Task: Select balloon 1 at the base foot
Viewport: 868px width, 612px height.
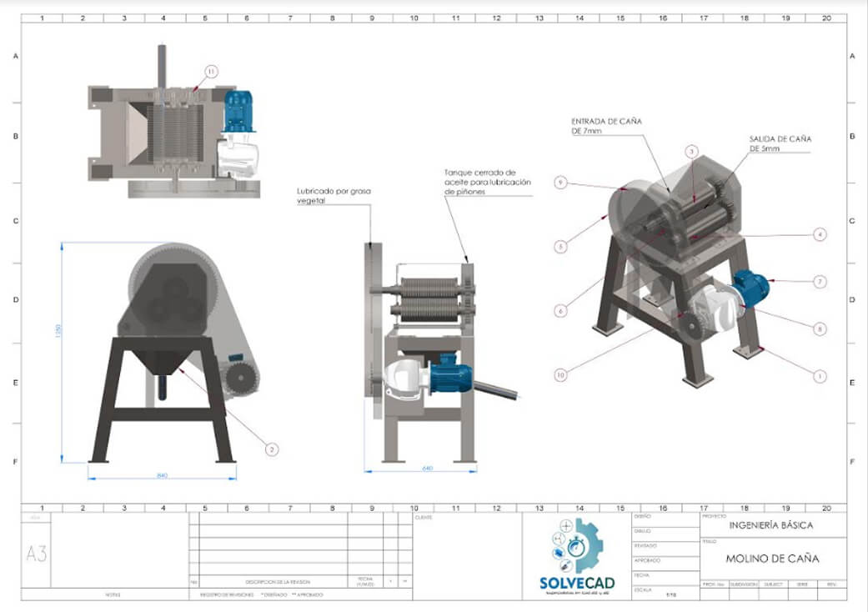Action: 820,376
